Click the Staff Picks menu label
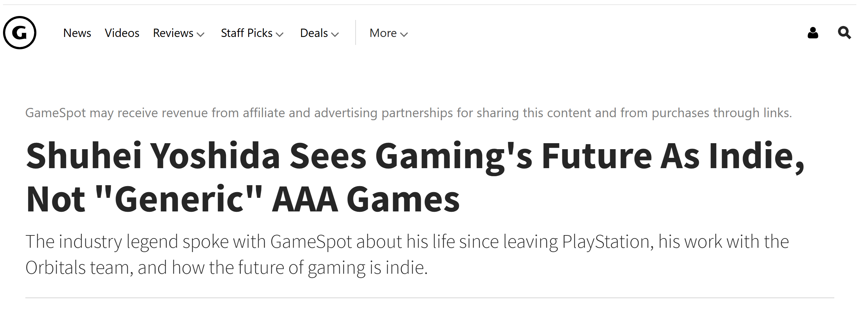The image size is (868, 317). coord(246,33)
